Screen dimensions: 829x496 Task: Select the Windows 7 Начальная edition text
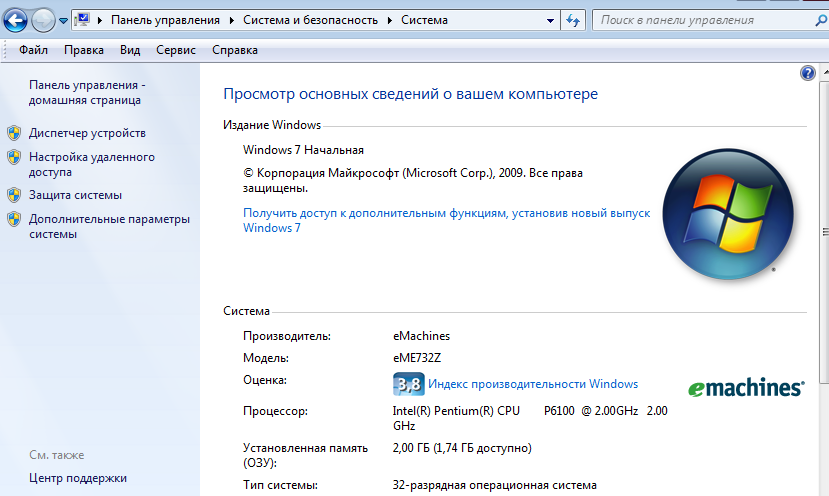point(303,150)
